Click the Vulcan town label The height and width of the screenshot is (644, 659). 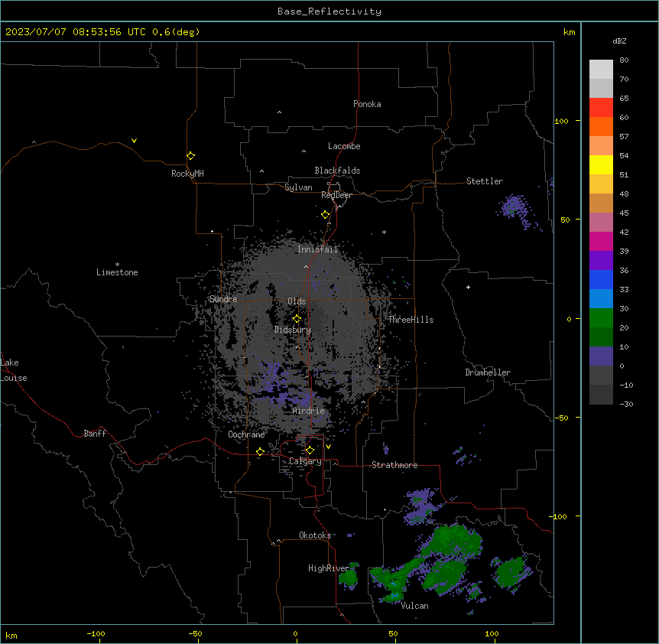point(415,606)
